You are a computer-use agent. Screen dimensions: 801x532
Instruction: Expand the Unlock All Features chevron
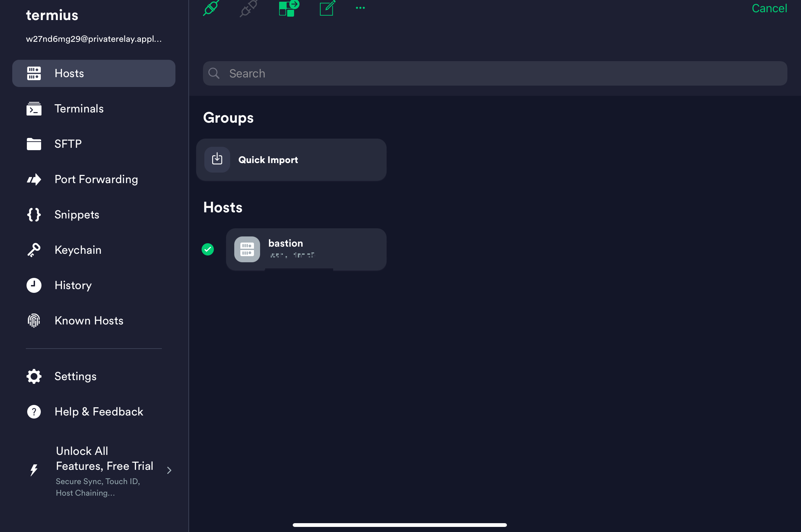point(169,470)
